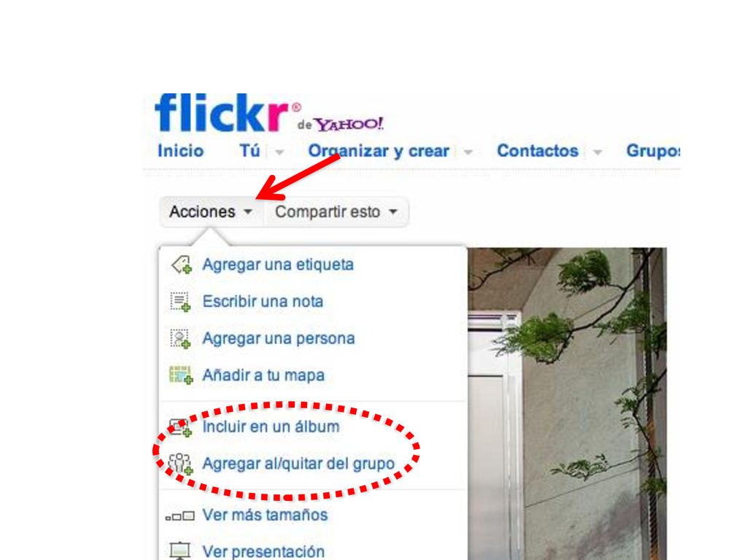Click the tree photo image
Screen dimensions: 747x560
567,403
